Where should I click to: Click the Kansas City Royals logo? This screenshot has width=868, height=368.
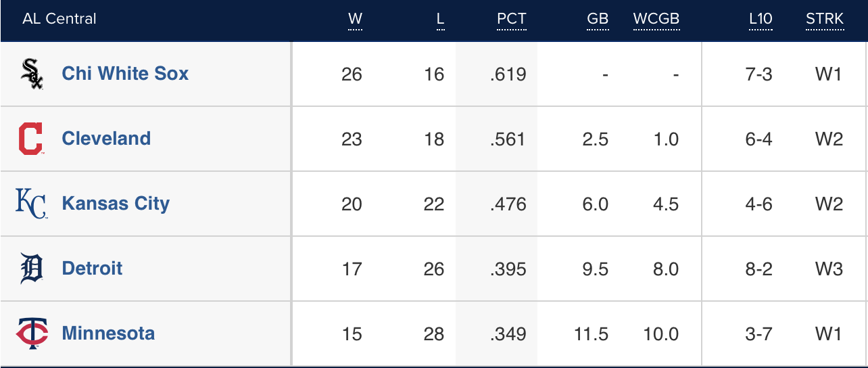[31, 204]
